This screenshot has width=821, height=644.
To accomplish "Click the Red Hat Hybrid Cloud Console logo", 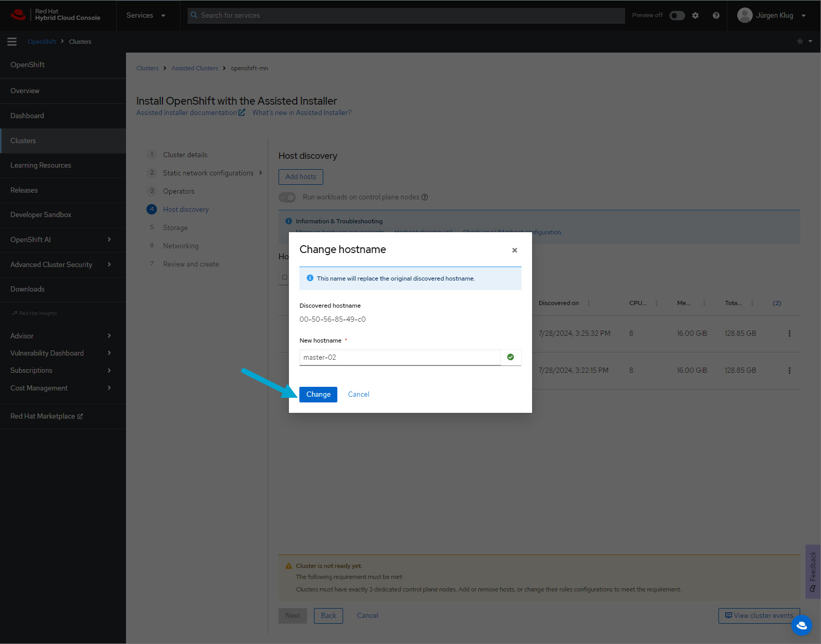I will pos(56,15).
